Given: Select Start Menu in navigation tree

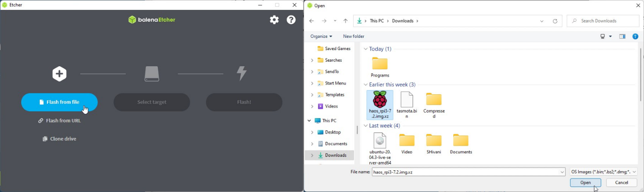Looking at the screenshot, I should [x=331, y=83].
